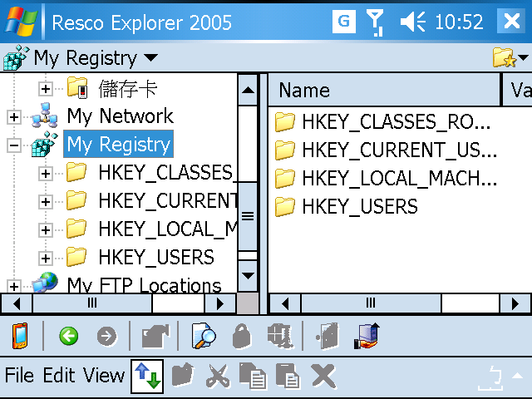Click HKEY_USERS folder icon in list
The width and height of the screenshot is (532, 399).
pos(284,206)
